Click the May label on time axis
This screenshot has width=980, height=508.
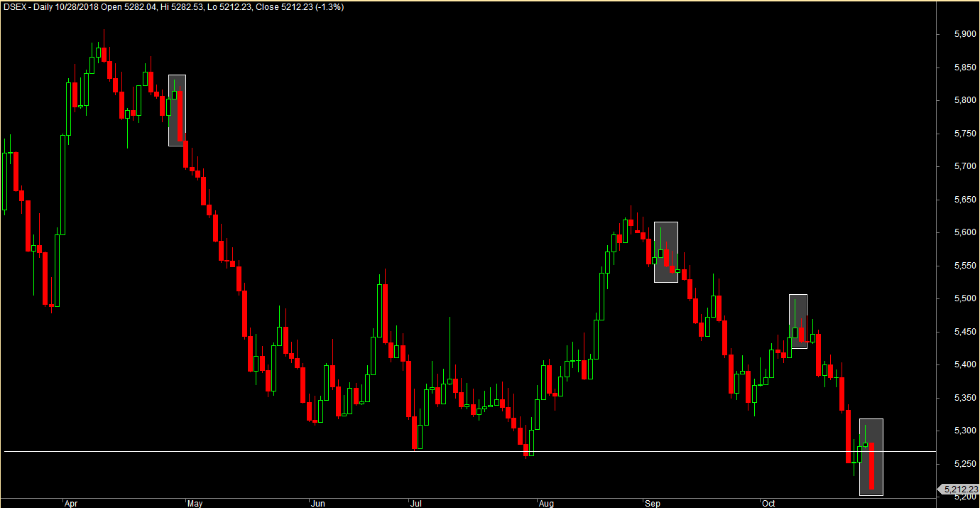195,503
